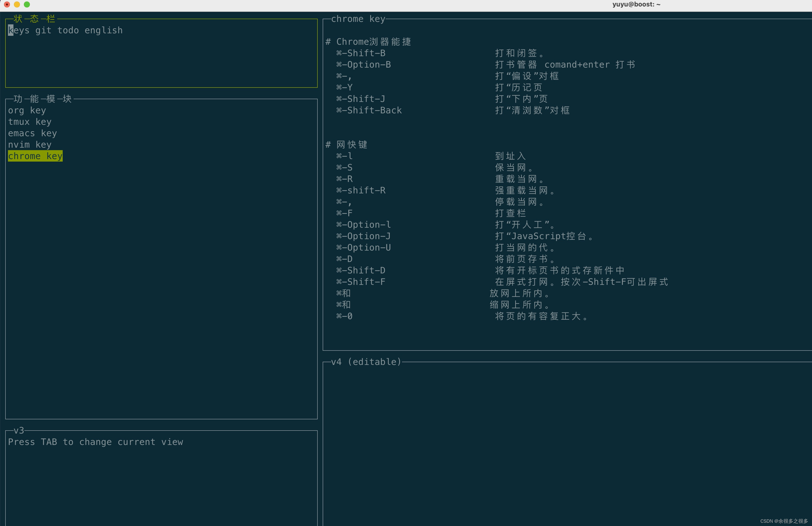Click the "停载当网。" description
This screenshot has width=812, height=526.
coord(519,202)
